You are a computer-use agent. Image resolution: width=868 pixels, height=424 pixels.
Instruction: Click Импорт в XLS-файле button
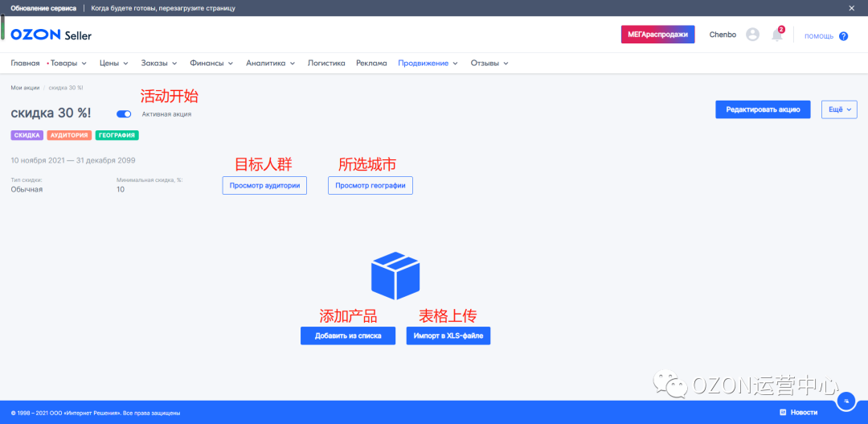[x=448, y=335]
